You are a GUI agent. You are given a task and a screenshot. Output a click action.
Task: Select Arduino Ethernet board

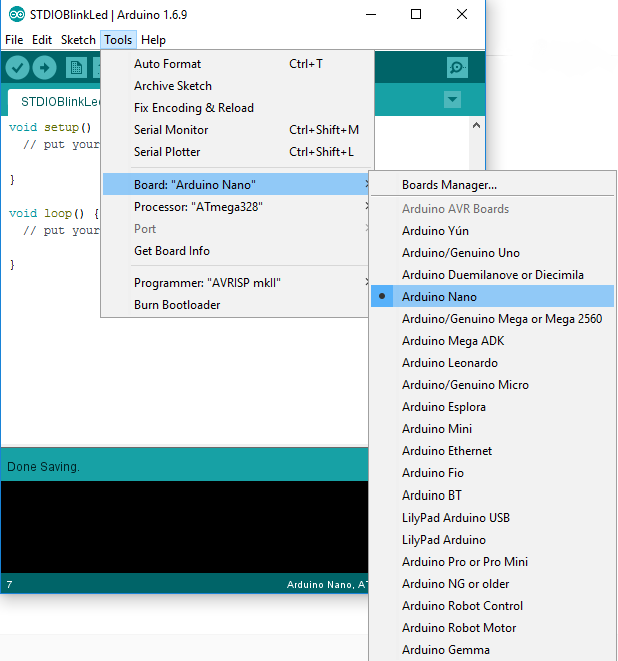(x=492, y=451)
